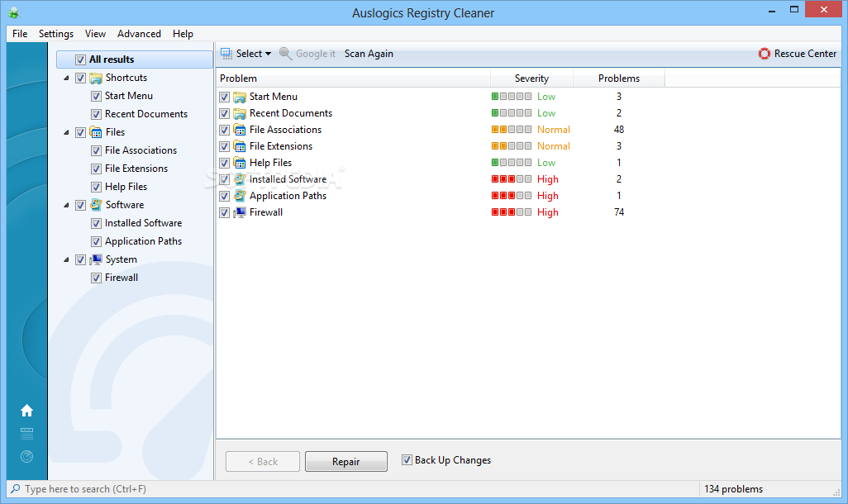Collapse the Files tree node
This screenshot has width=848, height=504.
click(66, 132)
